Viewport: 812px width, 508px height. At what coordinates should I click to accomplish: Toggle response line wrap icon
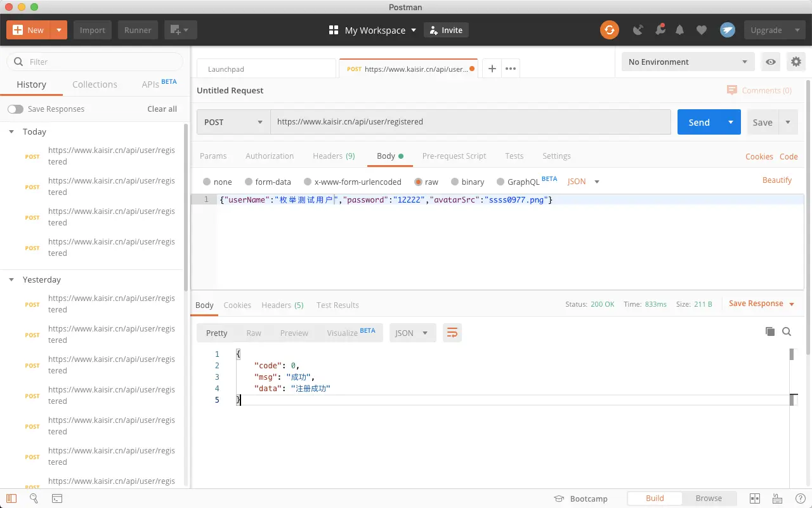(452, 333)
